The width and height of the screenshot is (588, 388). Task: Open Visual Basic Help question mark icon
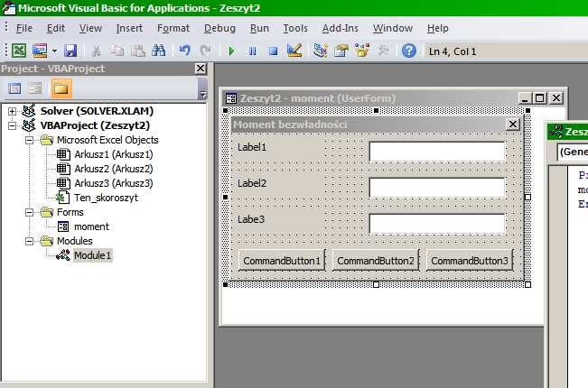[x=409, y=51]
